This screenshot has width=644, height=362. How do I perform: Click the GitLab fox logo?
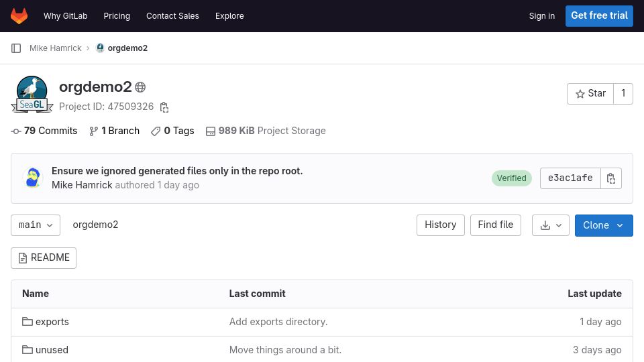pos(19,16)
